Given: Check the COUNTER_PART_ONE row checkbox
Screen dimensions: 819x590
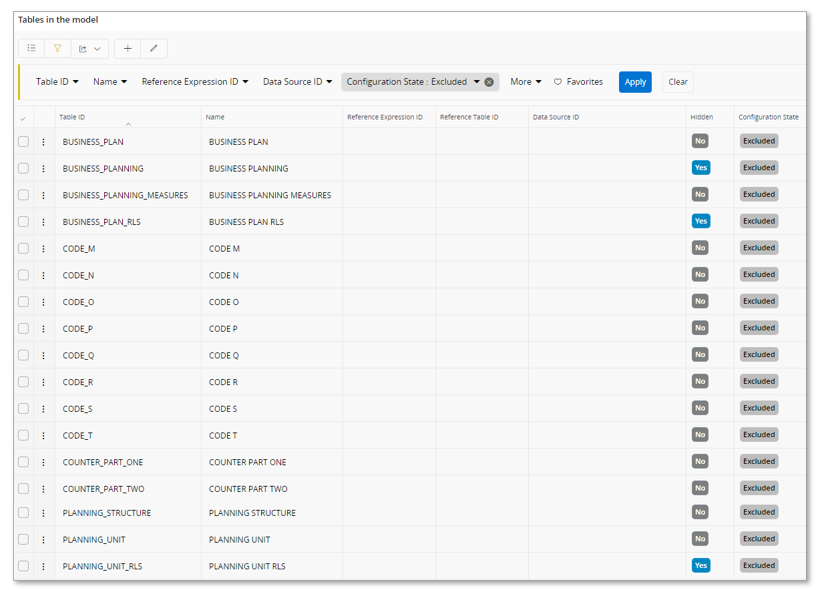Looking at the screenshot, I should click(x=23, y=462).
